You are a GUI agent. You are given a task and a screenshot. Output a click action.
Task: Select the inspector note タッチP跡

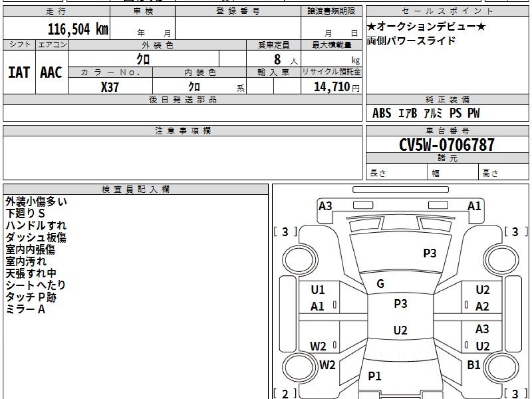(x=31, y=297)
